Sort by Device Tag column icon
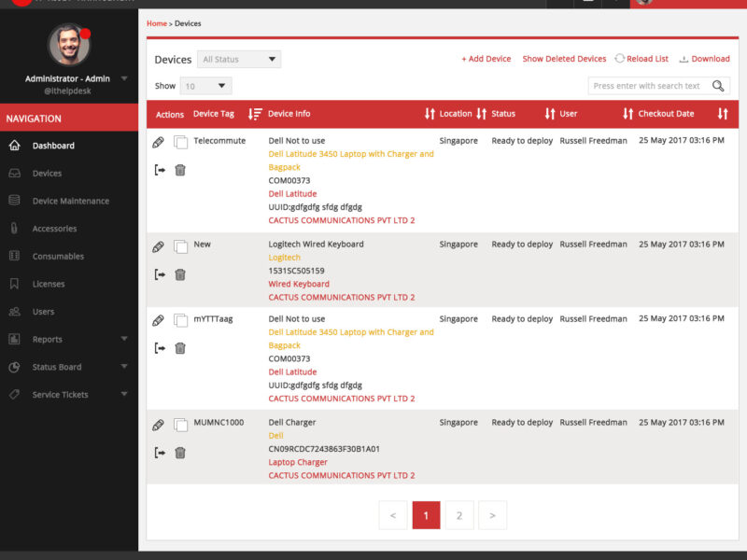The image size is (747, 560). pyautogui.click(x=255, y=114)
